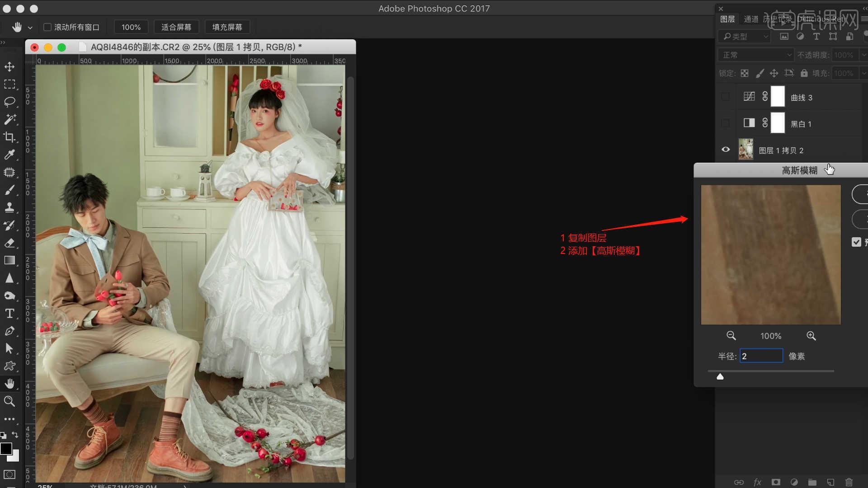Screen dimensions: 868x488
Task: Enable scroll all windows checkbox
Action: 47,27
